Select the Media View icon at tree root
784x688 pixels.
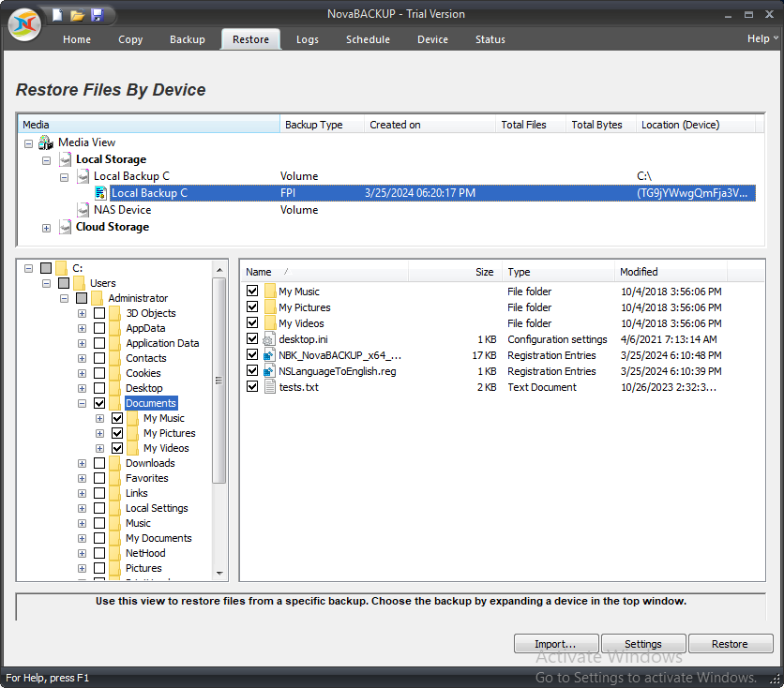pos(45,142)
